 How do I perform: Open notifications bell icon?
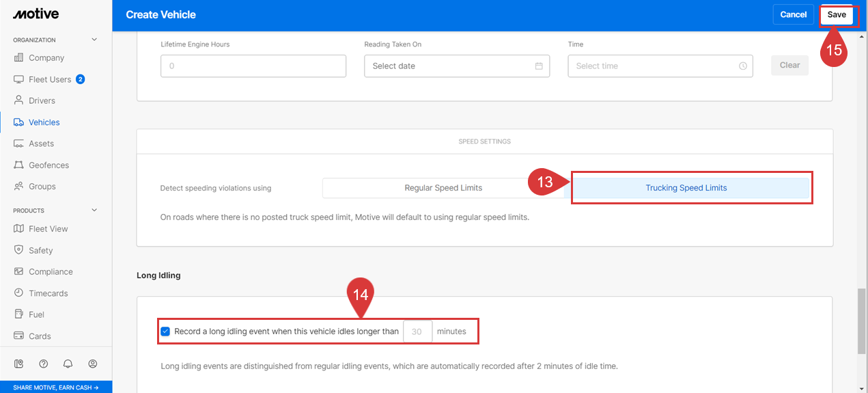68,364
